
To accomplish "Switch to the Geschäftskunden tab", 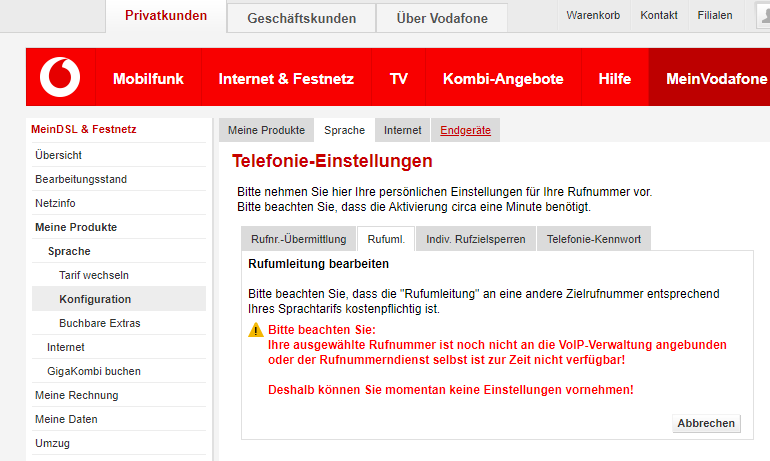I will click(302, 18).
